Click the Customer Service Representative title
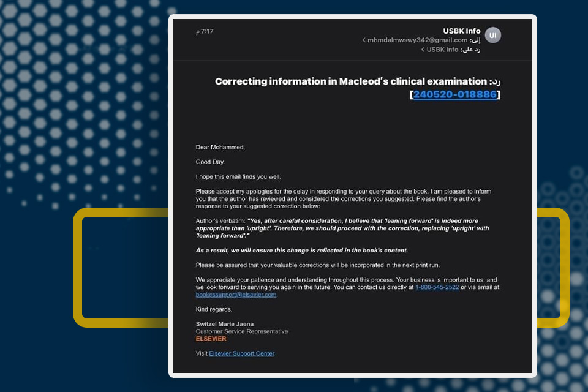This screenshot has height=392, width=588. click(241, 331)
